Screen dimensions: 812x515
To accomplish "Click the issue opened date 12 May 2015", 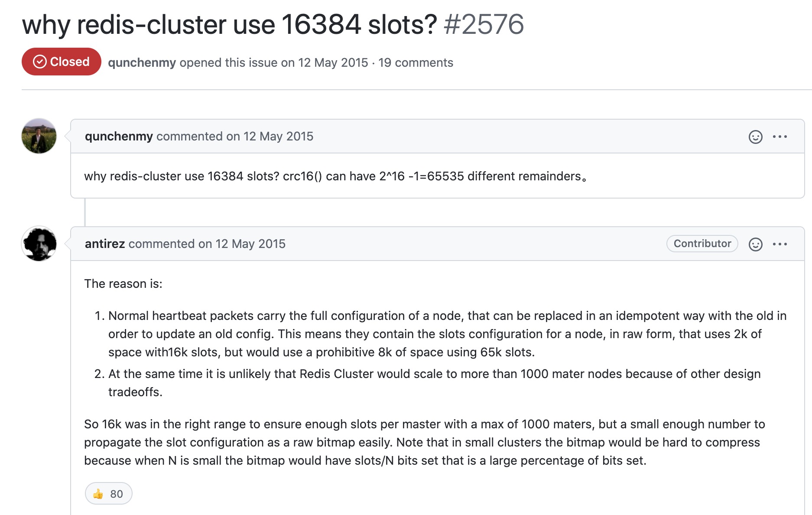I will click(333, 62).
